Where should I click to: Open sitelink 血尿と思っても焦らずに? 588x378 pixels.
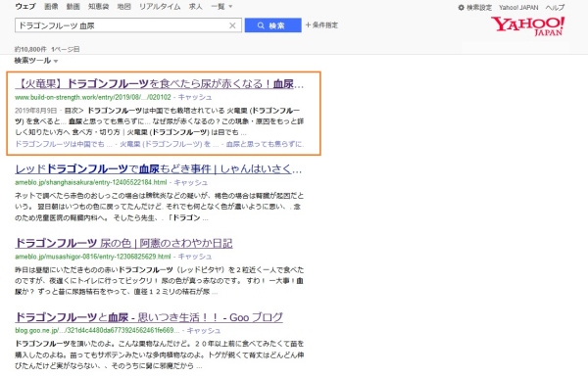pyautogui.click(x=265, y=144)
